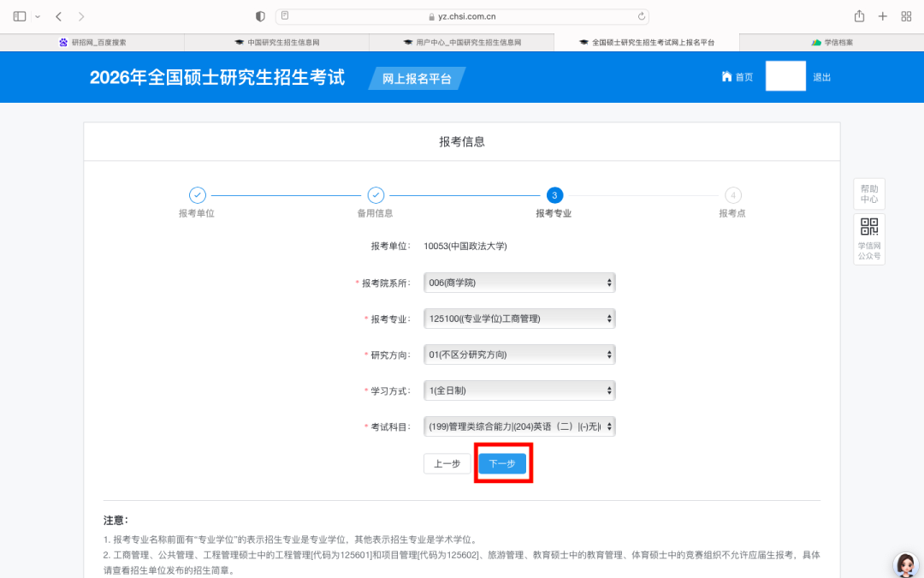This screenshot has height=578, width=924.
Task: Open the 学信网公众号 QR code icon
Action: (869, 227)
